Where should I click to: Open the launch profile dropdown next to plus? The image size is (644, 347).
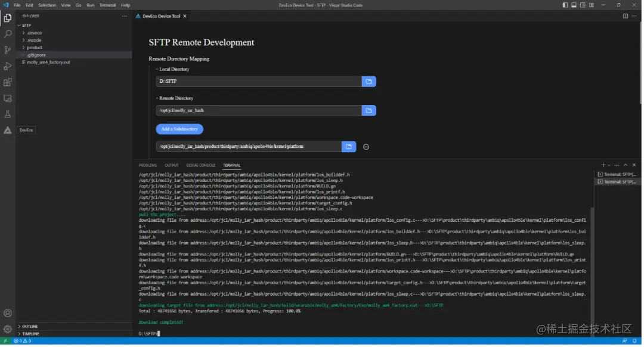(610, 165)
